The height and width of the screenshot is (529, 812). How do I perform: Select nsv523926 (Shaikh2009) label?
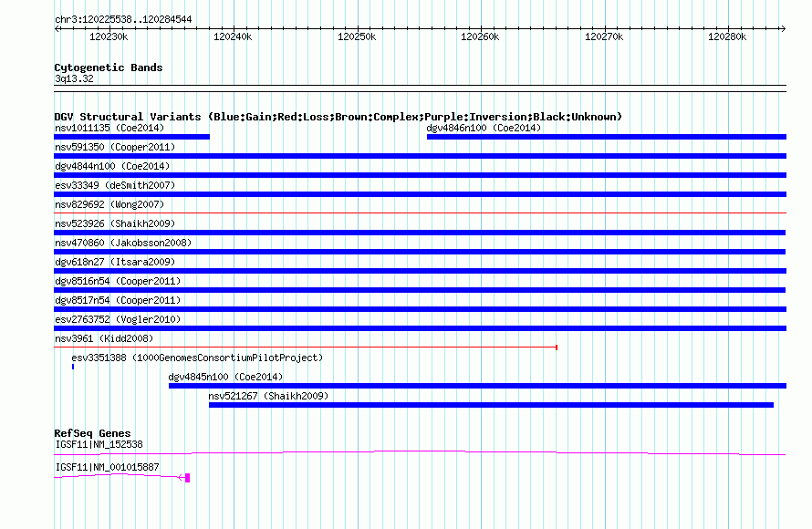115,223
